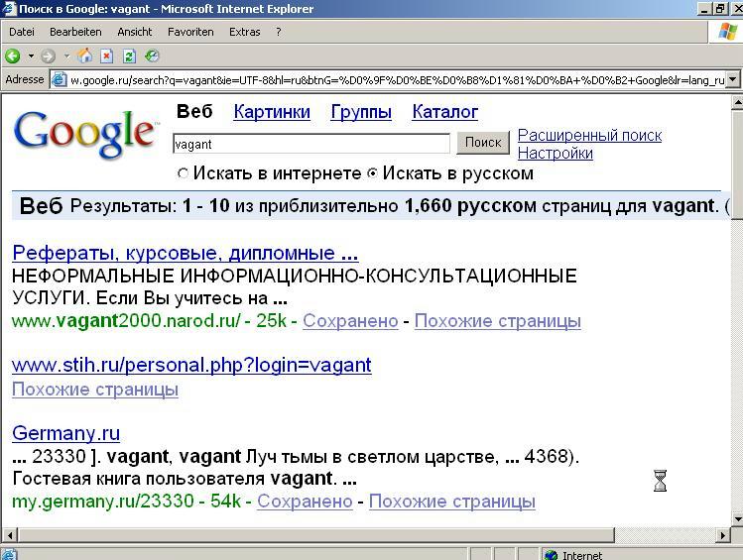Click the Forward navigation arrow
Screen dimensions: 743x560
click(48, 56)
